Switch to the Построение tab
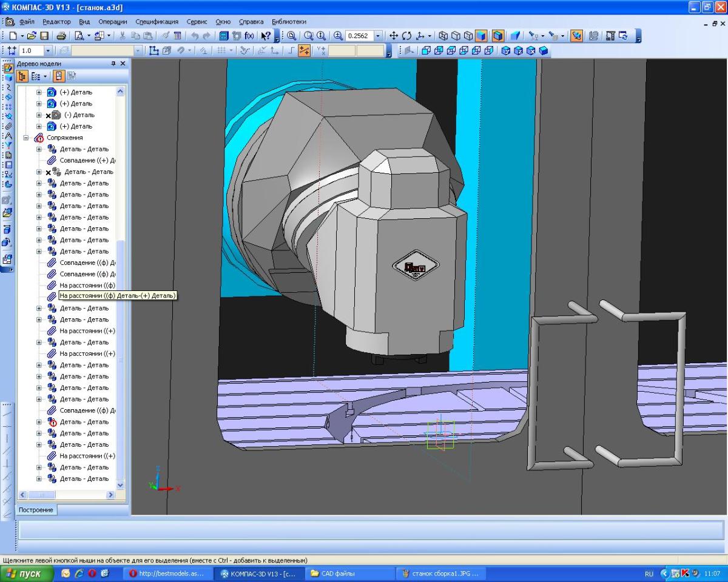This screenshot has width=728, height=582. tap(36, 510)
